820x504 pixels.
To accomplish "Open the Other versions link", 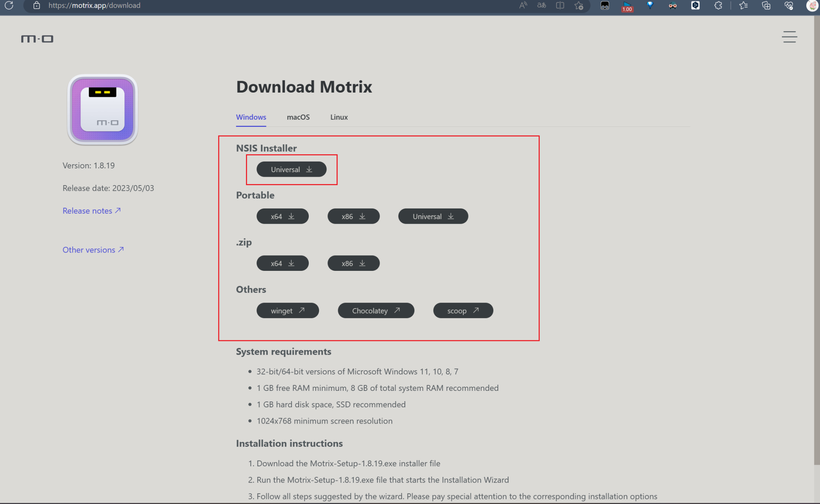I will [x=93, y=250].
